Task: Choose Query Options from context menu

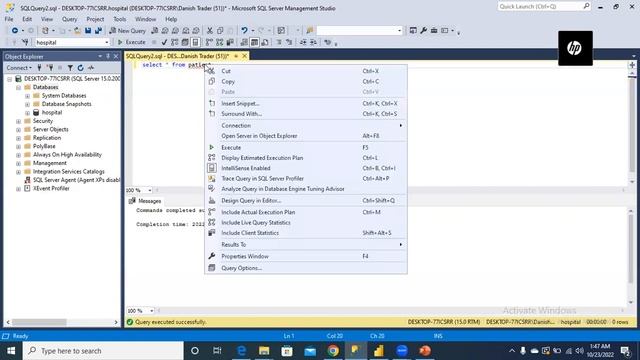Action: pyautogui.click(x=306, y=268)
